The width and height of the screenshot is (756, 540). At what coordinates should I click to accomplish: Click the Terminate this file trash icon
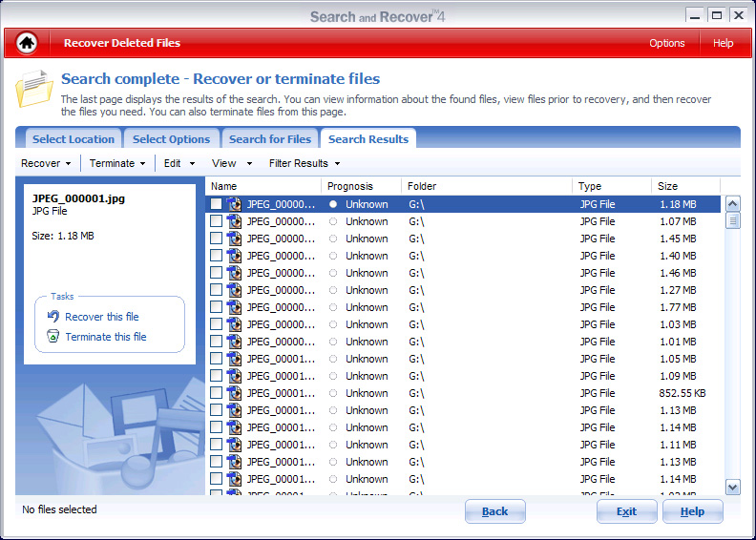[x=53, y=337]
